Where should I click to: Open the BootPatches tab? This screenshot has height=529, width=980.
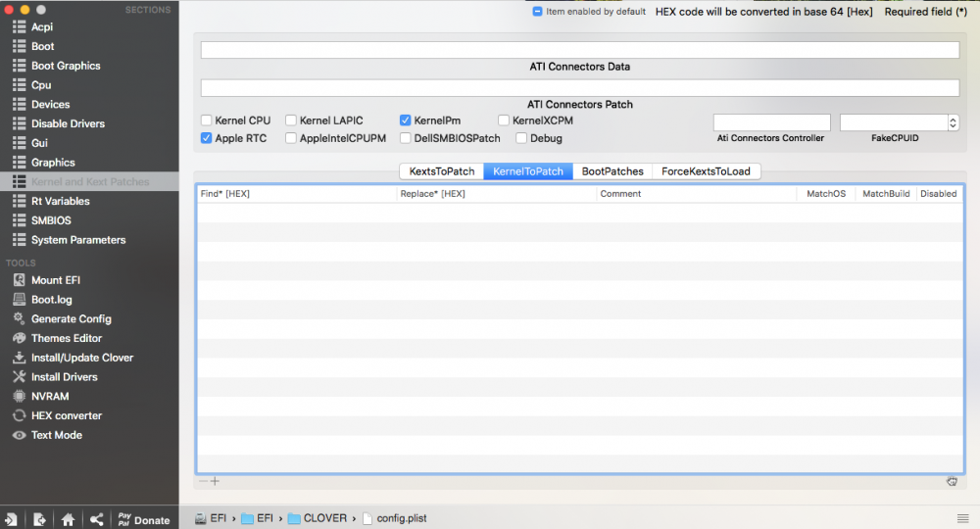(612, 171)
